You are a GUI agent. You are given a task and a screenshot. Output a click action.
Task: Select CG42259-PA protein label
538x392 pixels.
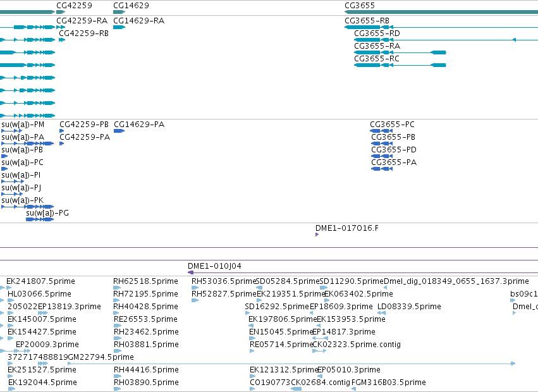pos(85,137)
